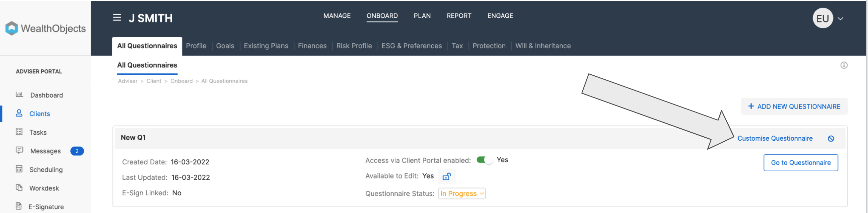Switch to the Goals tab
Viewport: 868px width, 213px height.
[225, 46]
